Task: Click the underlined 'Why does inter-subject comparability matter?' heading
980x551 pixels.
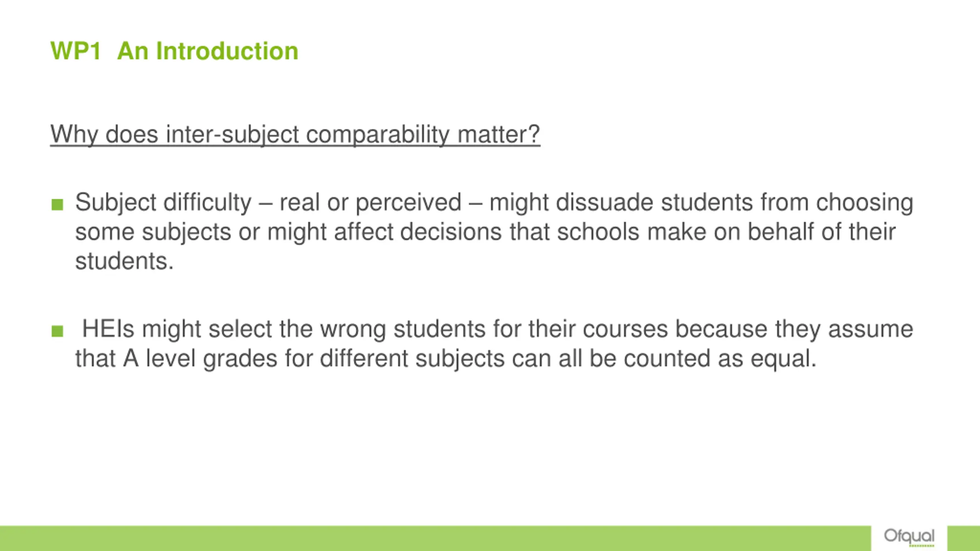Action: coord(295,135)
